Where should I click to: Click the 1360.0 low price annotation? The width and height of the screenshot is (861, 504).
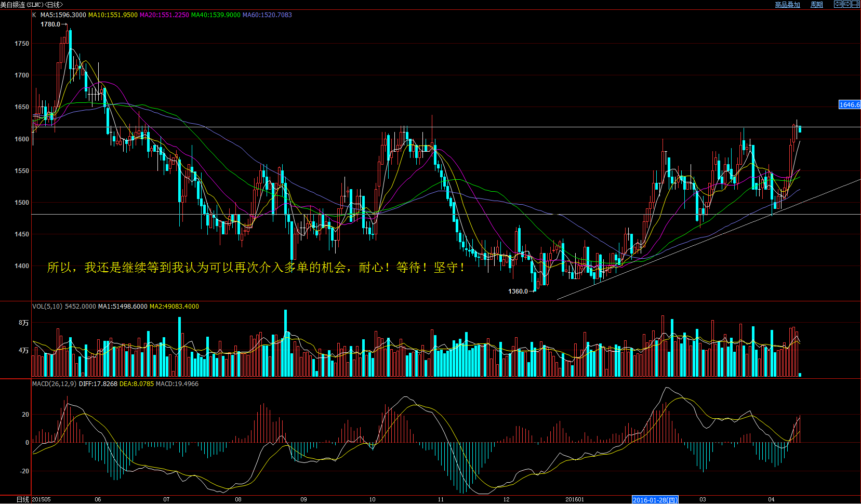pyautogui.click(x=518, y=291)
